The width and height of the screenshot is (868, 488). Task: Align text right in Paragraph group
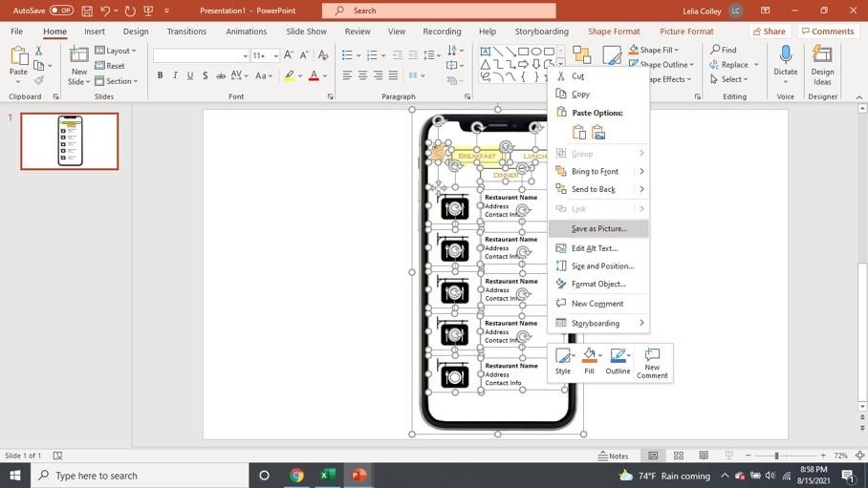379,75
